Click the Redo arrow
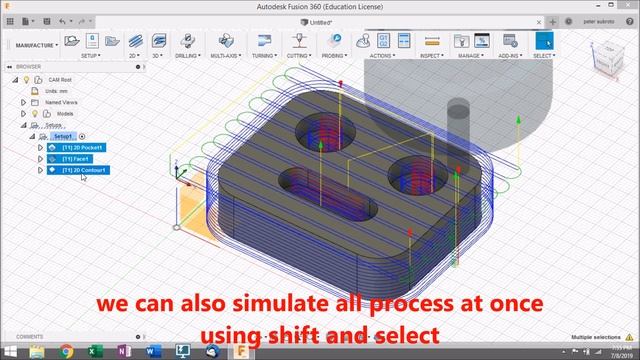This screenshot has width=640, height=360. pyautogui.click(x=82, y=21)
